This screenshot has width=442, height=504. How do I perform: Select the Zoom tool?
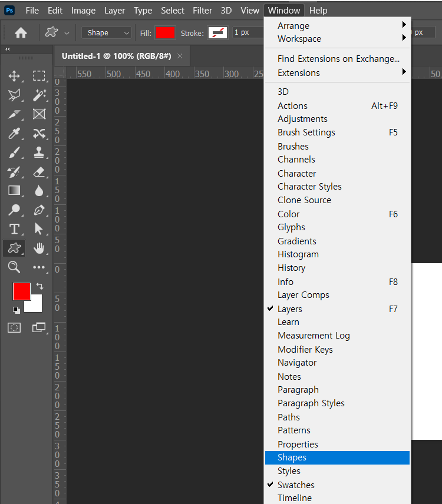(x=14, y=267)
